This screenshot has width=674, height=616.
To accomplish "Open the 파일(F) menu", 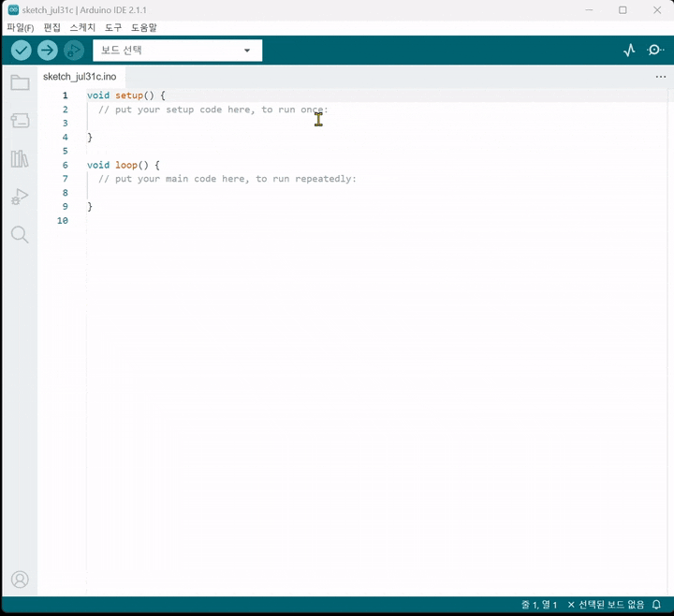I will [21, 28].
